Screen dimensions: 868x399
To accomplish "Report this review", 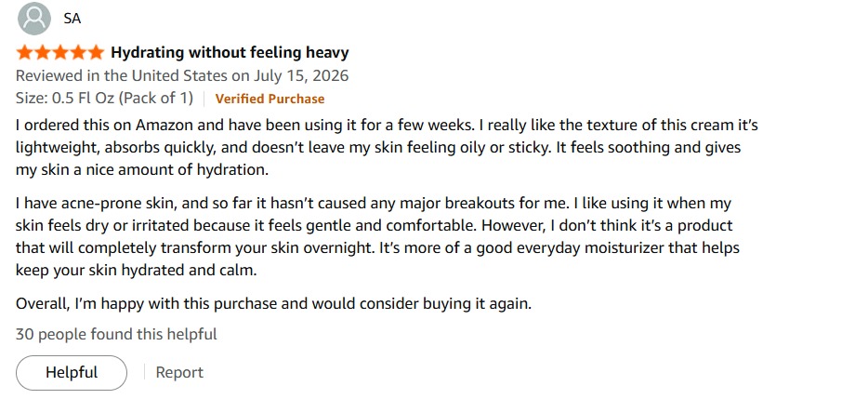I will click(179, 372).
